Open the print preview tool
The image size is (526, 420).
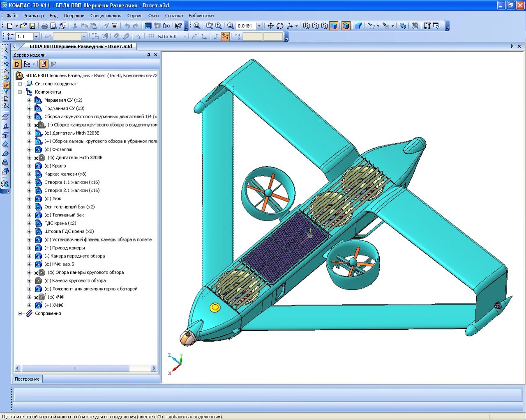coord(54,26)
